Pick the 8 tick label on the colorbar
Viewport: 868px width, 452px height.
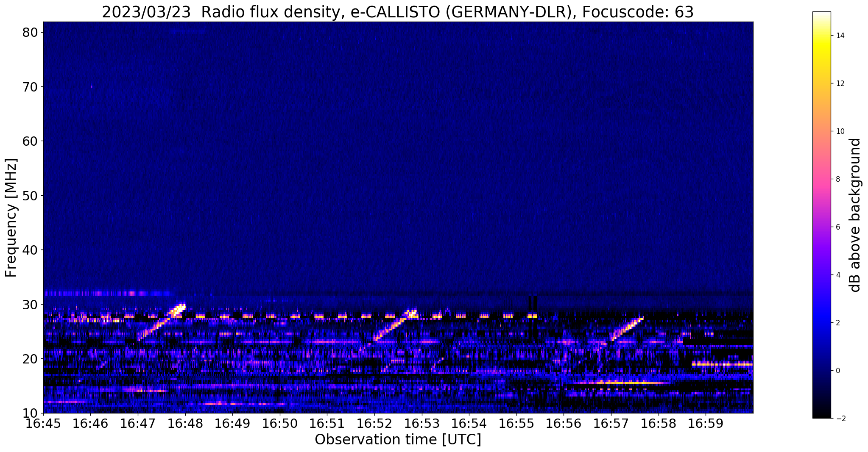(x=837, y=179)
